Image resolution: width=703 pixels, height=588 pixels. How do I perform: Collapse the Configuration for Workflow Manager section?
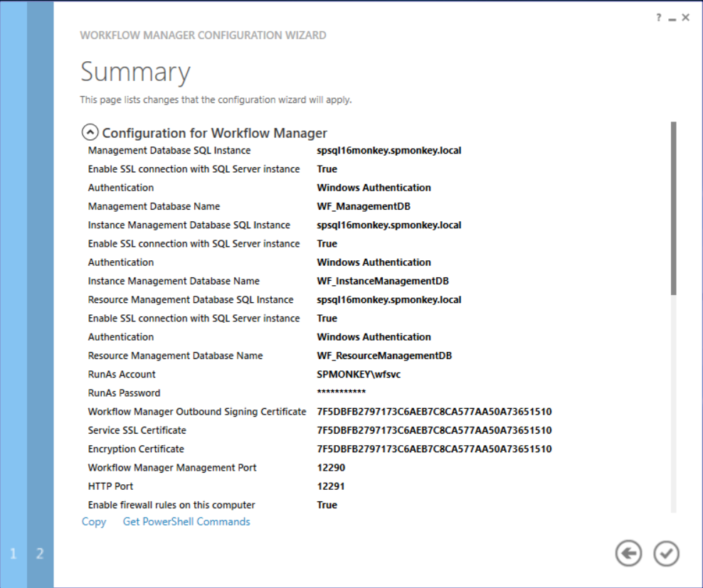90,132
